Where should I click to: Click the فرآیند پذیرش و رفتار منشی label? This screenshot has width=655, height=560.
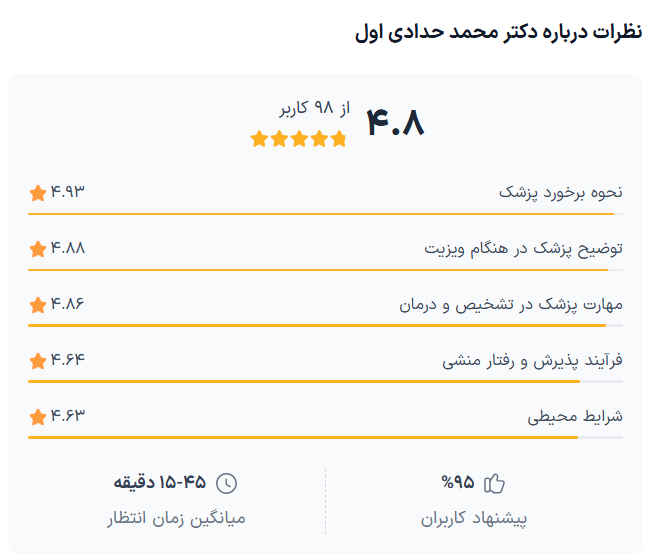[532, 360]
